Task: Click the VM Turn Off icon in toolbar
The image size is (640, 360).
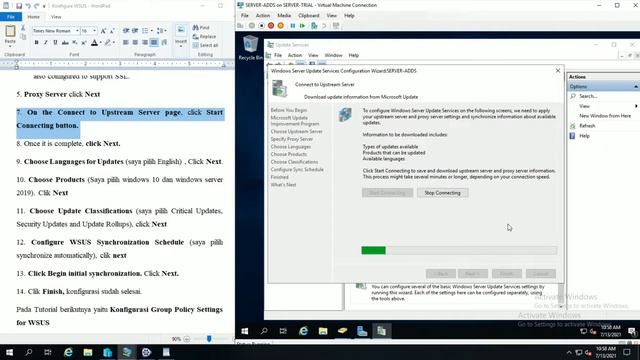Action: click(261, 26)
